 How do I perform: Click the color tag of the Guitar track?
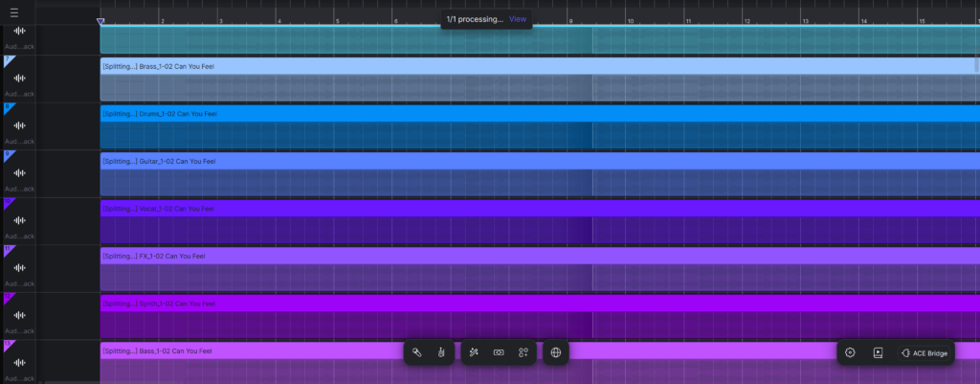point(9,155)
